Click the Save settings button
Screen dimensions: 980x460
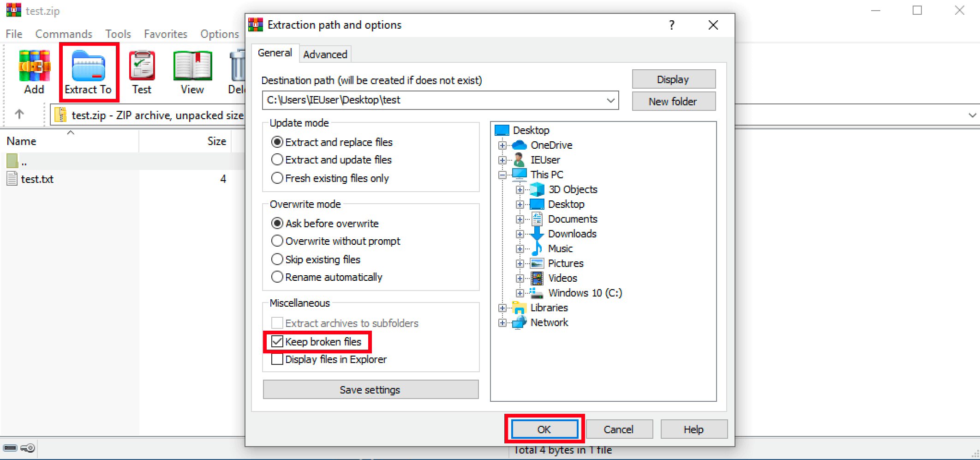click(370, 390)
